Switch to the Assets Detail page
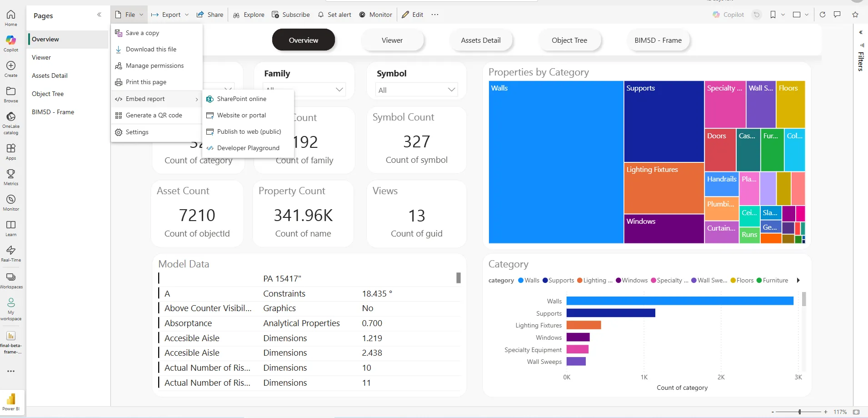 click(x=481, y=40)
